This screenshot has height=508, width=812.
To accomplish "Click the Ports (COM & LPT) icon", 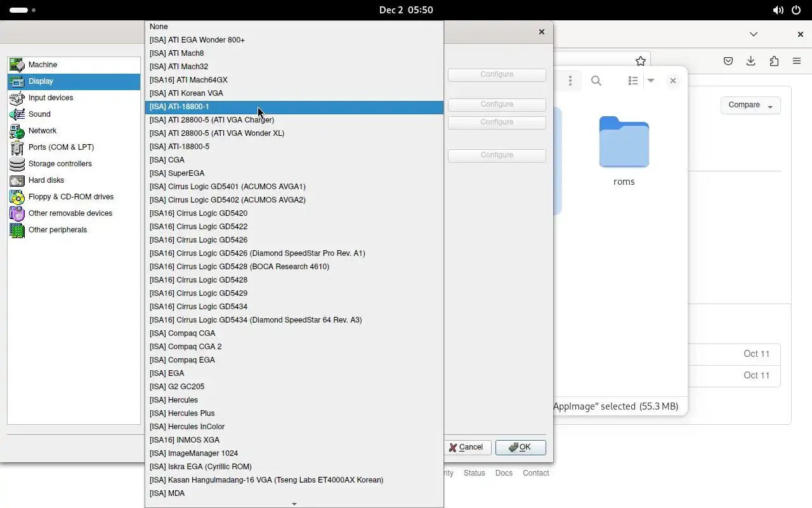I will pyautogui.click(x=17, y=147).
